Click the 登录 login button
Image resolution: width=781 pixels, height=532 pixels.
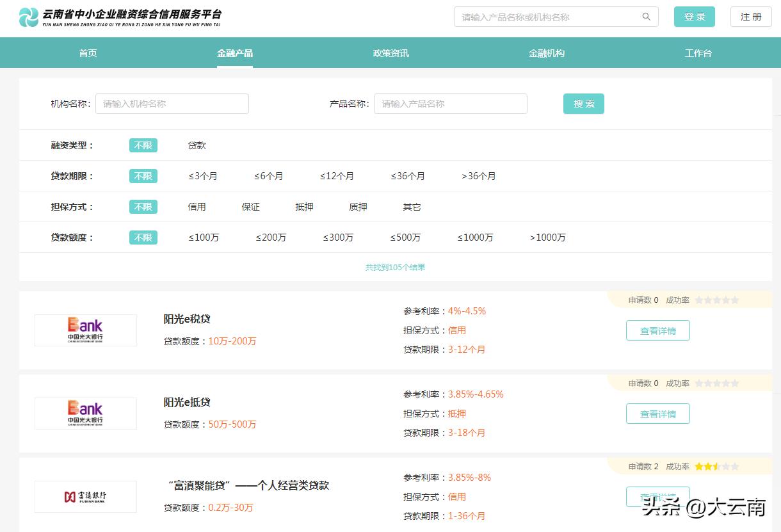click(694, 17)
